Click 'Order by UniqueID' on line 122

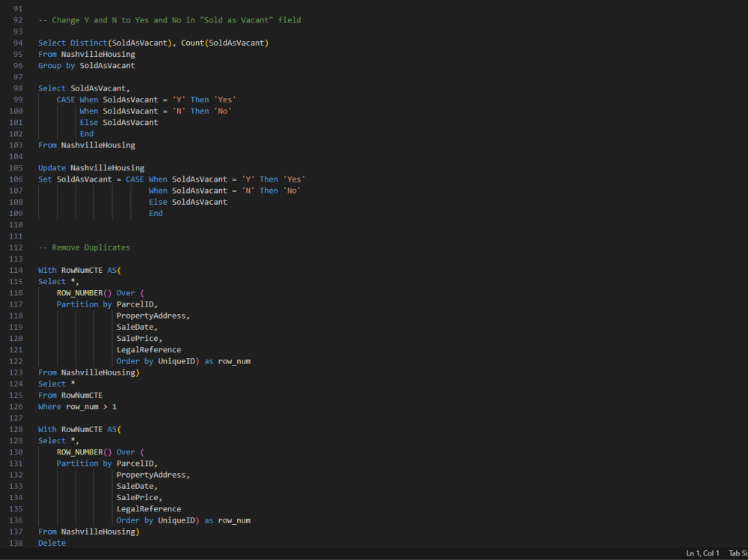[x=156, y=361]
